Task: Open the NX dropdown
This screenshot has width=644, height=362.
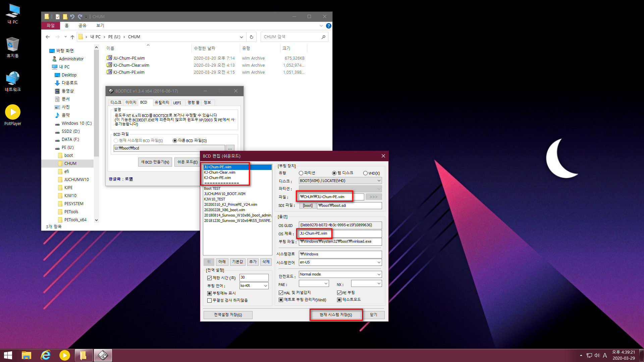Action: [x=367, y=284]
